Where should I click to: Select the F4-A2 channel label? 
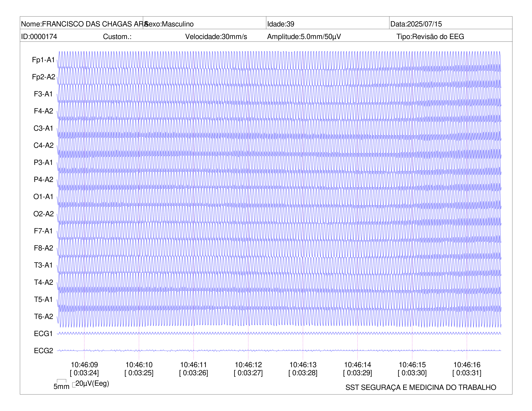click(44, 111)
